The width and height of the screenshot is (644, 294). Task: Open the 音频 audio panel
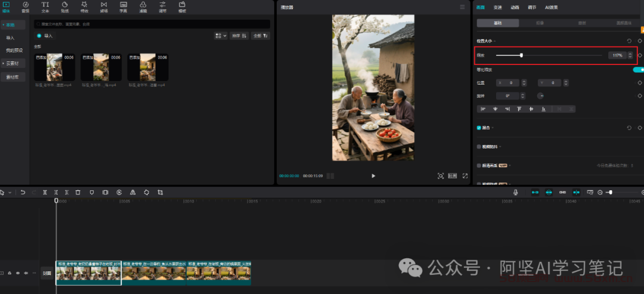coord(26,7)
